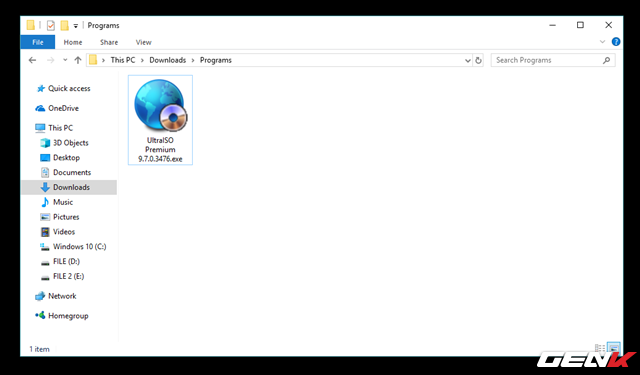This screenshot has width=640, height=375.
Task: Expand the ribbon with the chevron
Action: tap(602, 42)
